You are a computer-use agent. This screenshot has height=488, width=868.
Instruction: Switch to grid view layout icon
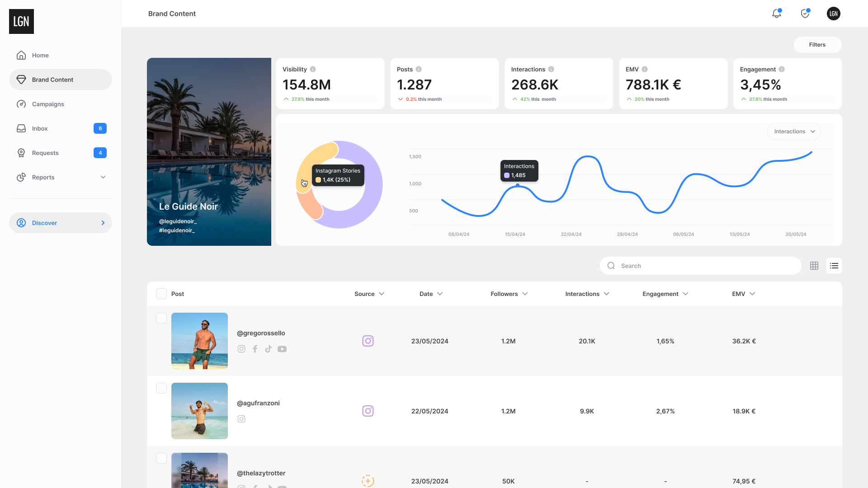tap(814, 266)
